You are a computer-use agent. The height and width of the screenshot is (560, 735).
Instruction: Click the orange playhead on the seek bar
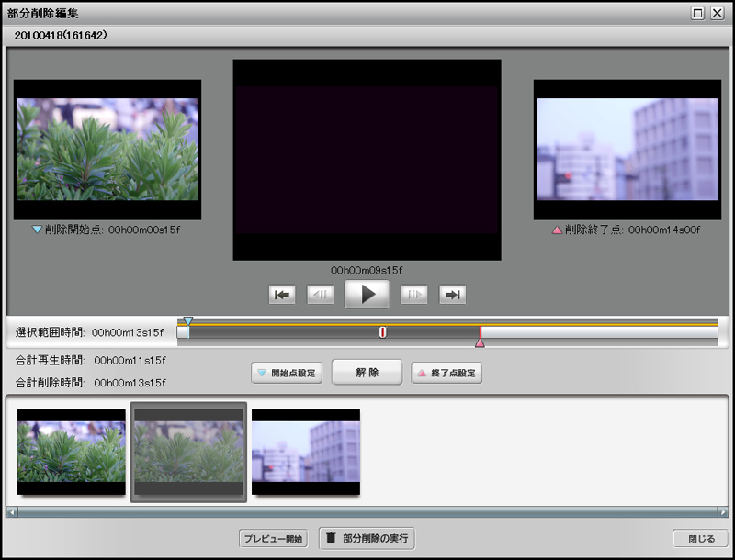(x=382, y=332)
